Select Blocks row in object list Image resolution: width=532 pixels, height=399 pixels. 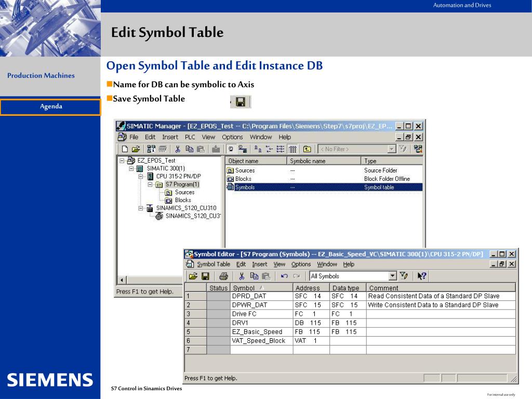324,179
